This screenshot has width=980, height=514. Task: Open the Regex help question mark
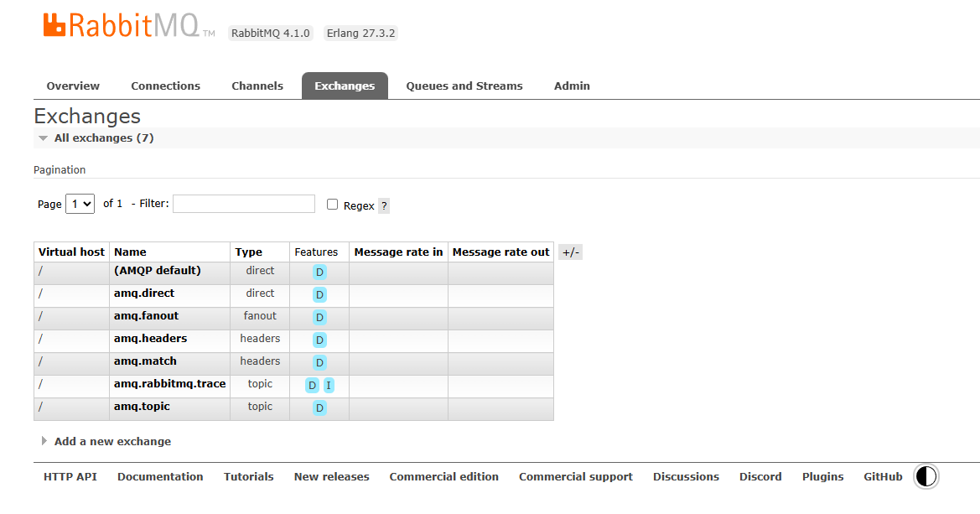click(384, 205)
